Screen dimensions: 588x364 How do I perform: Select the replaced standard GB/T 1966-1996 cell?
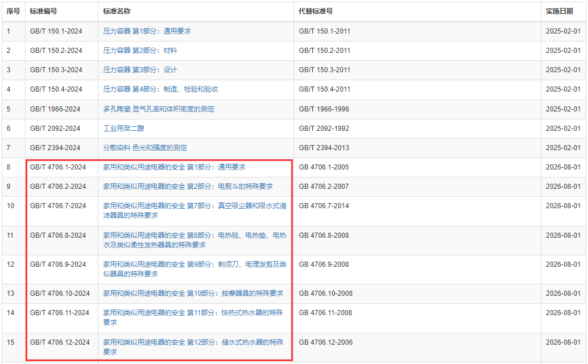pyautogui.click(x=324, y=109)
